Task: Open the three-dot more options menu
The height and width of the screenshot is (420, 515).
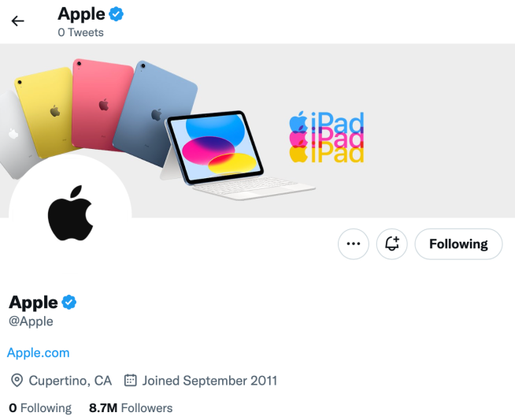Action: click(354, 244)
